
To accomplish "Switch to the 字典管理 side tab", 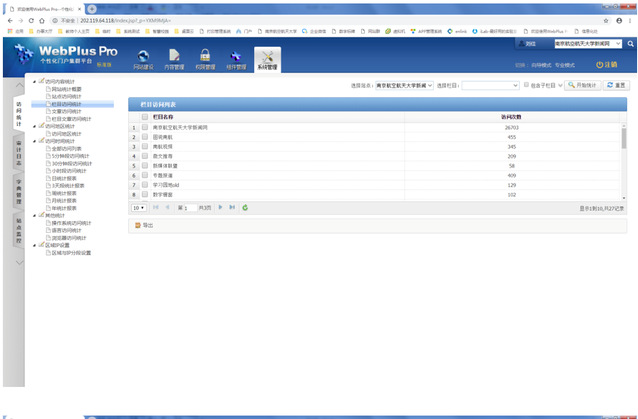I will (x=19, y=192).
